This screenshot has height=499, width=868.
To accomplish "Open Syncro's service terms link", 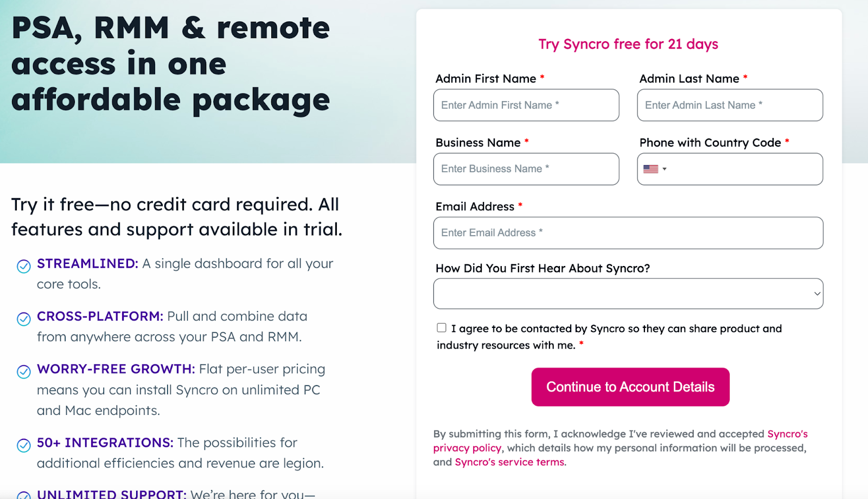I will pyautogui.click(x=509, y=462).
